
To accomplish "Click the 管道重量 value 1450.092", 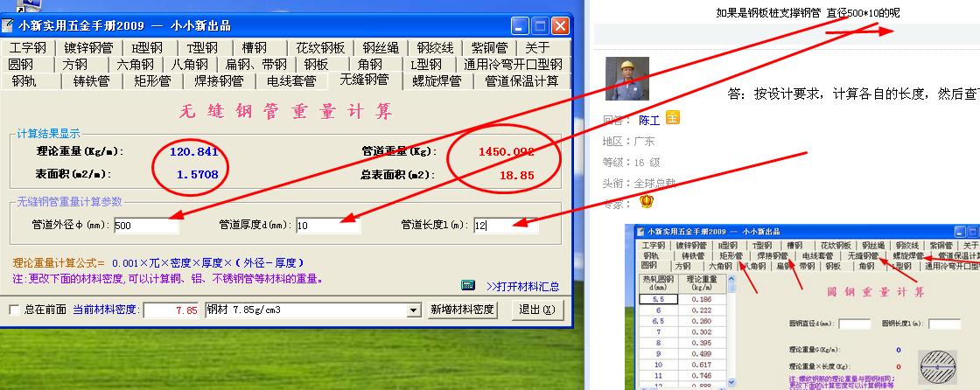I will tap(507, 151).
